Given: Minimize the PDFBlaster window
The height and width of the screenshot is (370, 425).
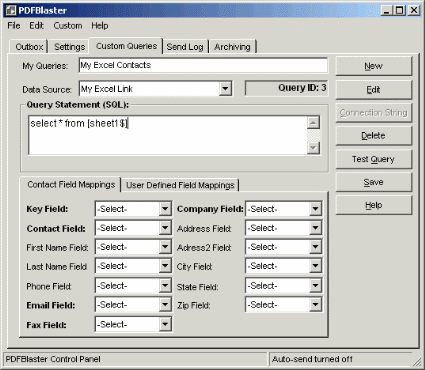Looking at the screenshot, I should pos(387,11).
